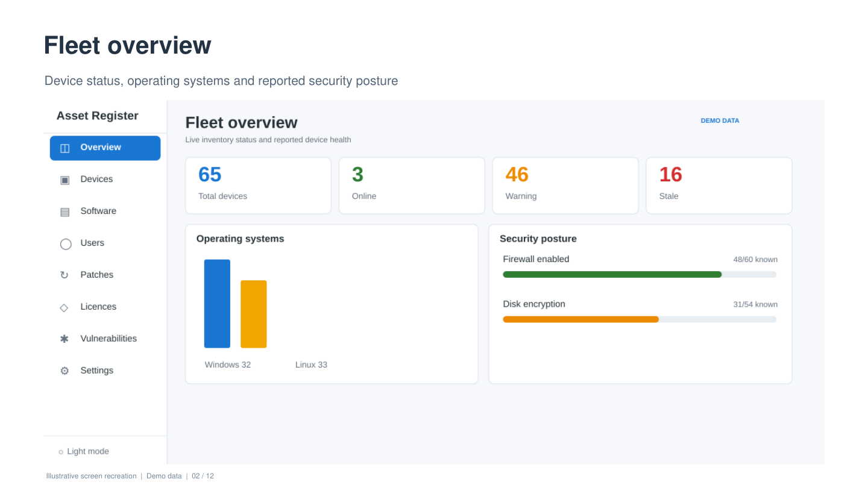
Task: Open the Online devices card
Action: [x=412, y=186]
